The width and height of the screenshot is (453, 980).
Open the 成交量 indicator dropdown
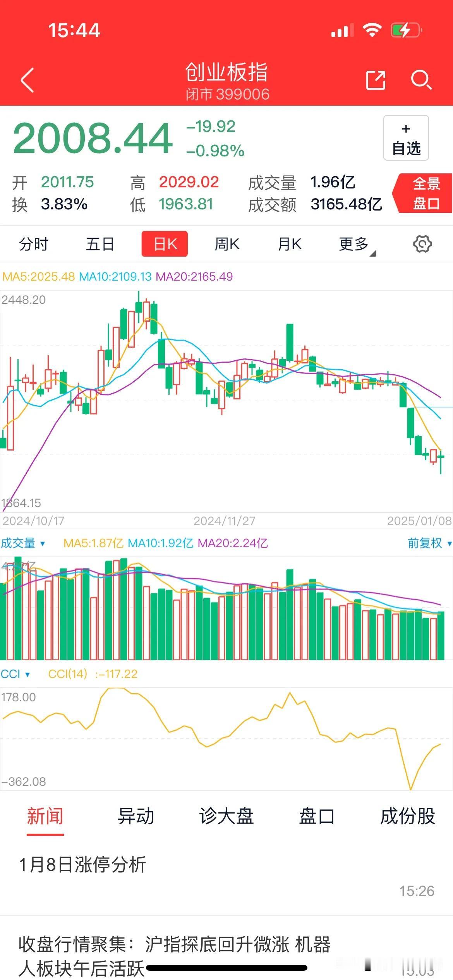23,543
